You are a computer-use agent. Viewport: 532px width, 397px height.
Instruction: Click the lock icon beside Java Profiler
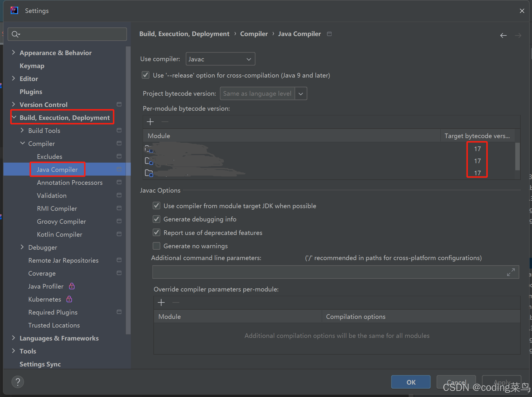click(x=72, y=286)
